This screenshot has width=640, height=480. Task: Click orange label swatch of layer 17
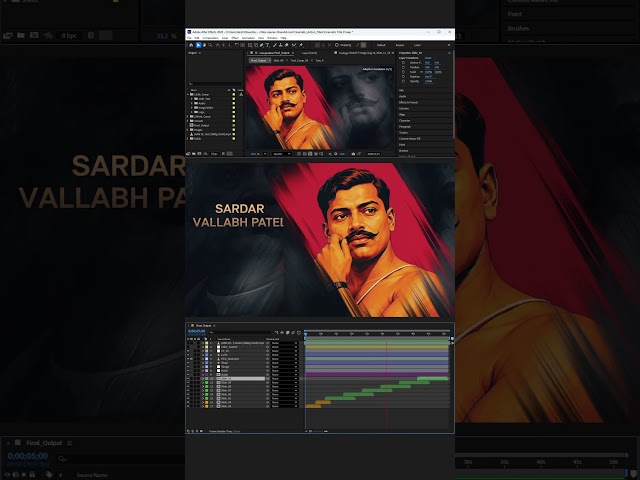(x=207, y=407)
